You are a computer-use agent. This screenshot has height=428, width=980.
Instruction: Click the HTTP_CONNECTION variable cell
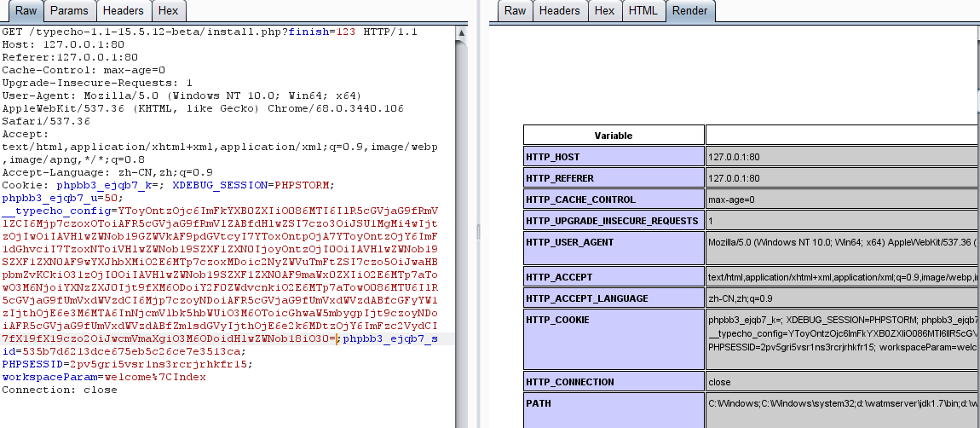613,382
